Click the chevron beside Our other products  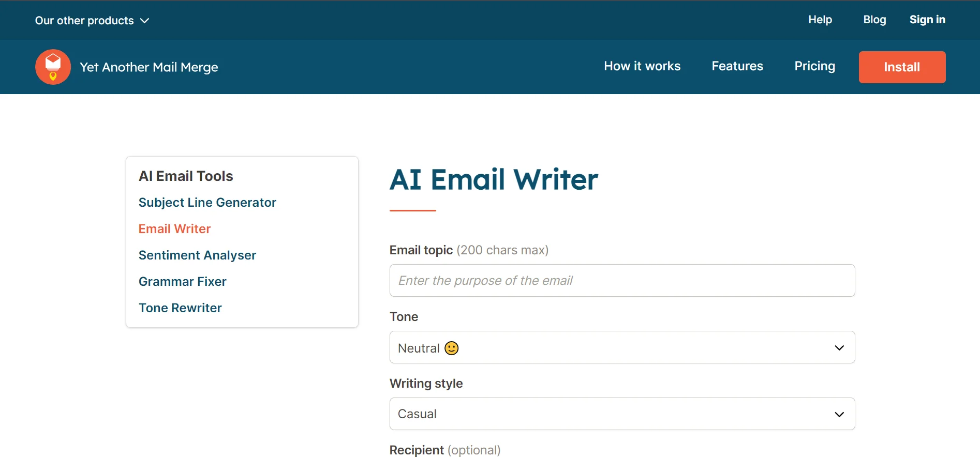point(145,21)
